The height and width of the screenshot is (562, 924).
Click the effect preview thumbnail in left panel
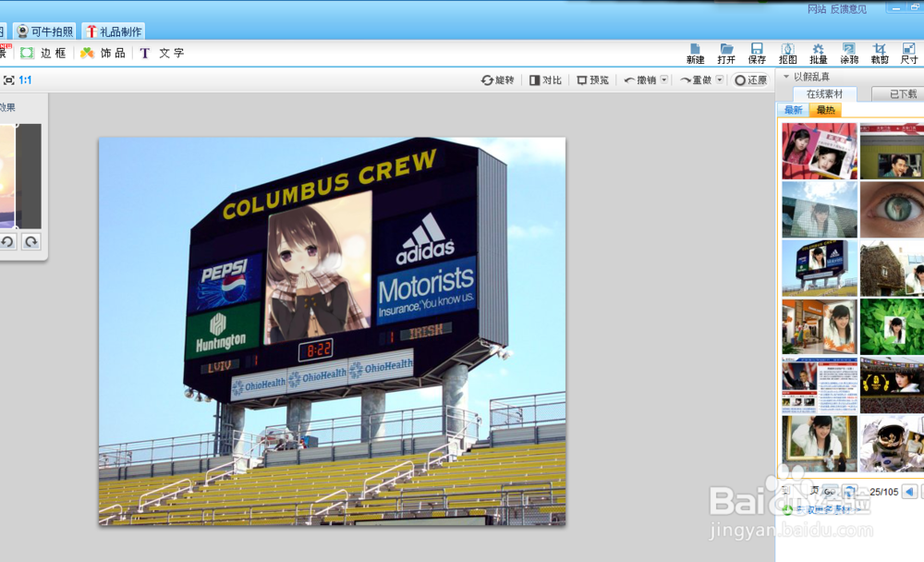20,176
